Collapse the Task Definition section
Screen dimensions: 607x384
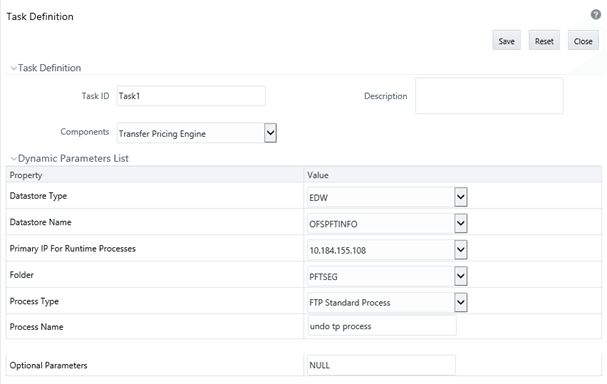point(14,68)
